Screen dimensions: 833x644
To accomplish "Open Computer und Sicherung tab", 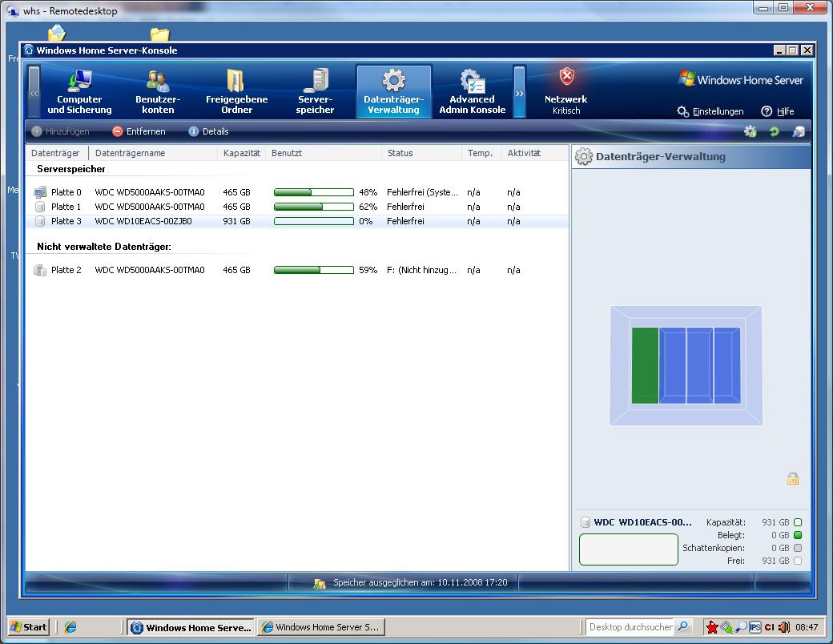I will click(79, 91).
